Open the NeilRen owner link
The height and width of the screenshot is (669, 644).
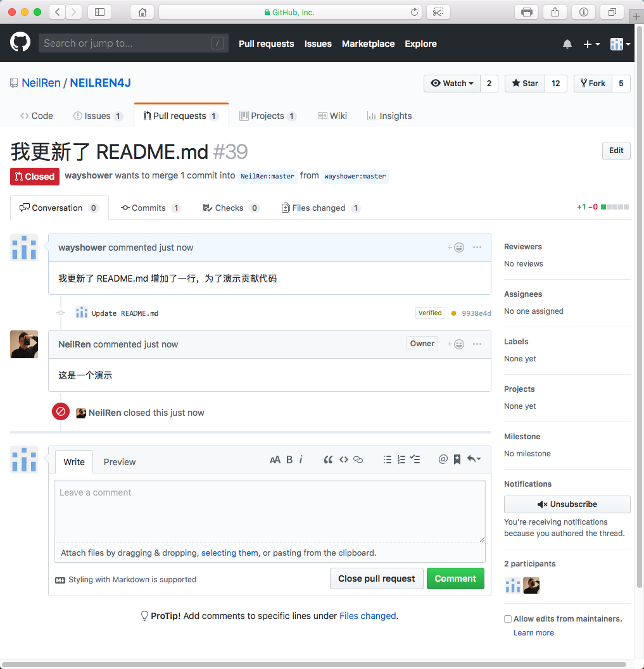click(x=41, y=83)
